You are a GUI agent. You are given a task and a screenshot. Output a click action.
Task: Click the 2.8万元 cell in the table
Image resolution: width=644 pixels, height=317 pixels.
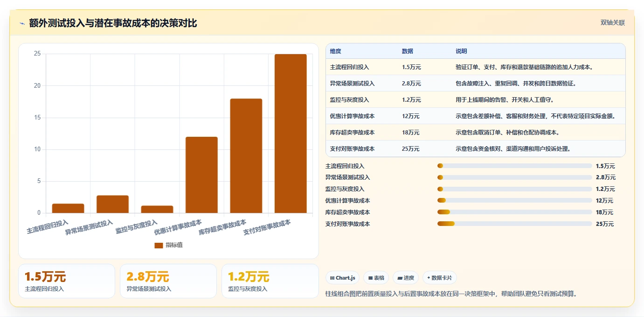pyautogui.click(x=411, y=84)
